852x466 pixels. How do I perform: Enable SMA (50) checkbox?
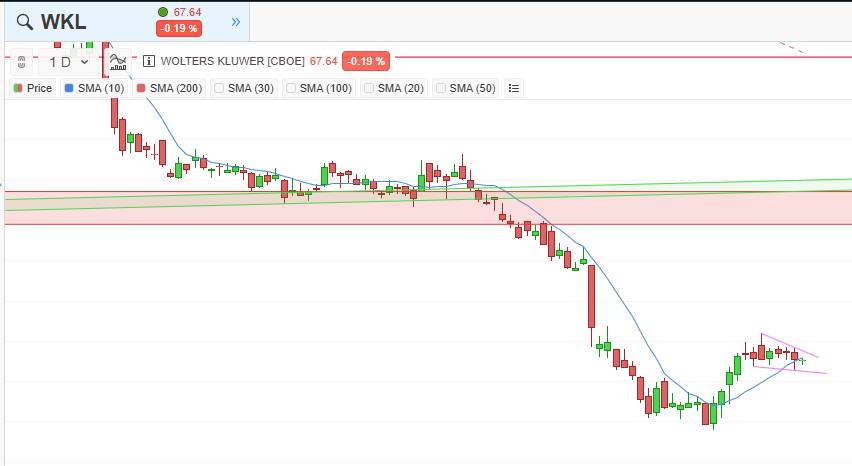pos(441,88)
